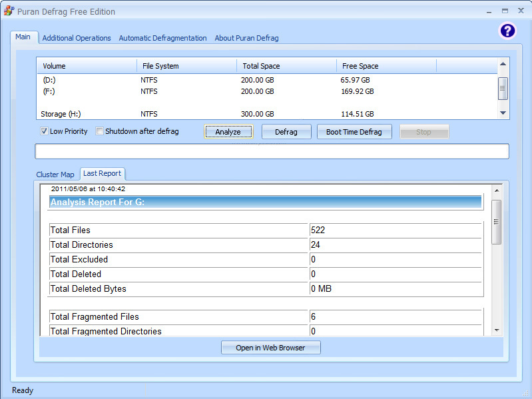
Task: Click the Total Files value 522
Action: 318,230
